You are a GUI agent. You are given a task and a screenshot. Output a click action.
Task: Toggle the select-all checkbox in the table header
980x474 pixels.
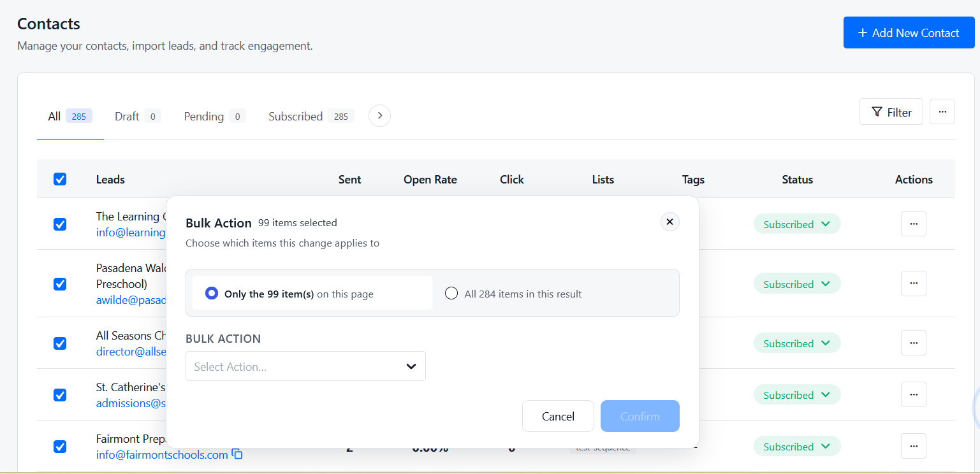60,179
